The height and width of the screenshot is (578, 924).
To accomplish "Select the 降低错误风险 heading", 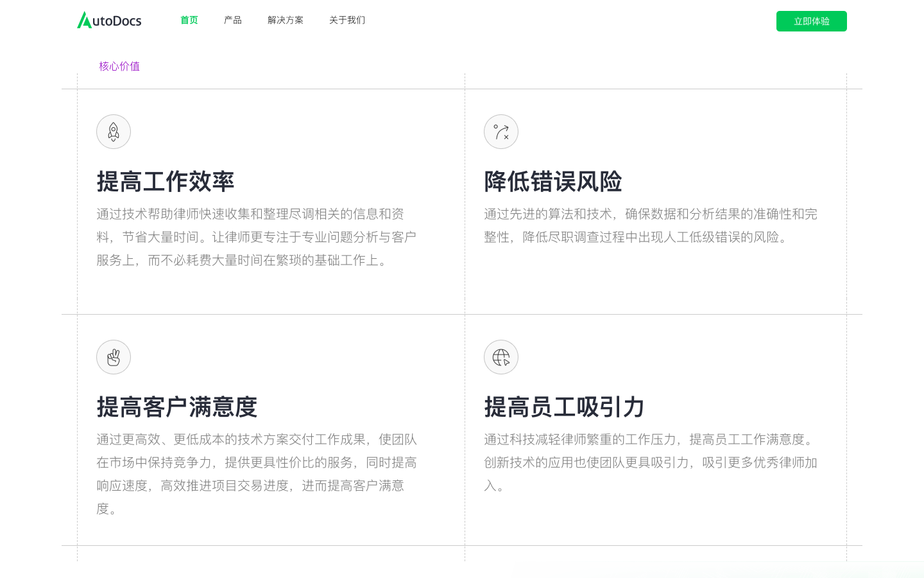I will tap(553, 182).
